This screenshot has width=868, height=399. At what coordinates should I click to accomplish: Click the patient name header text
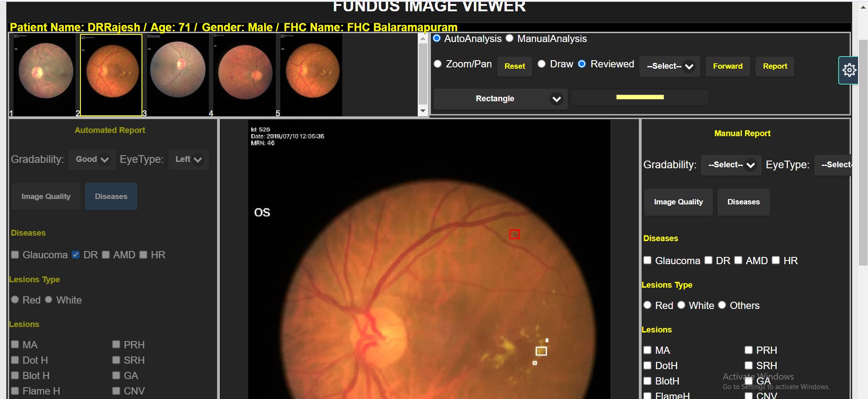[x=234, y=28]
